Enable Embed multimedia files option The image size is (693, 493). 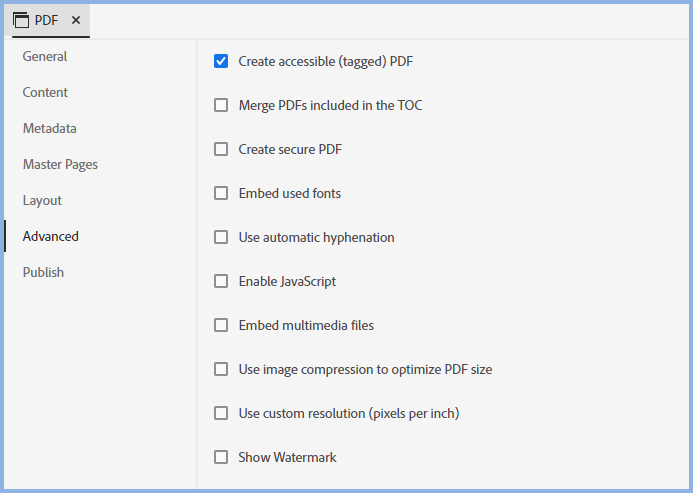tap(221, 326)
